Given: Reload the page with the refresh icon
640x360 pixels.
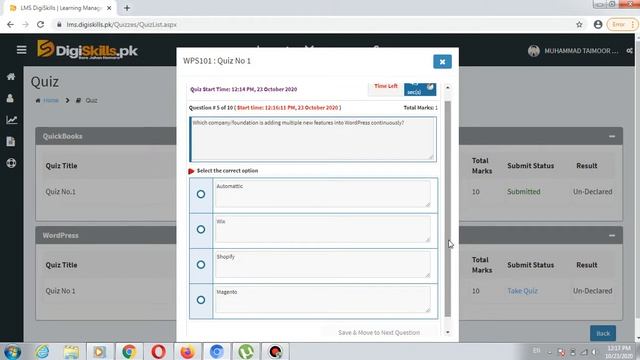Looking at the screenshot, I should tap(40, 24).
